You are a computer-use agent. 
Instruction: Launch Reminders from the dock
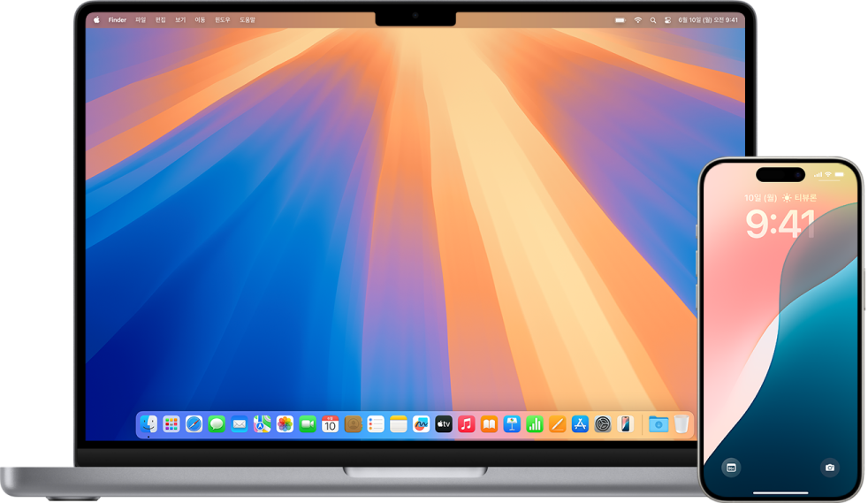pos(376,424)
